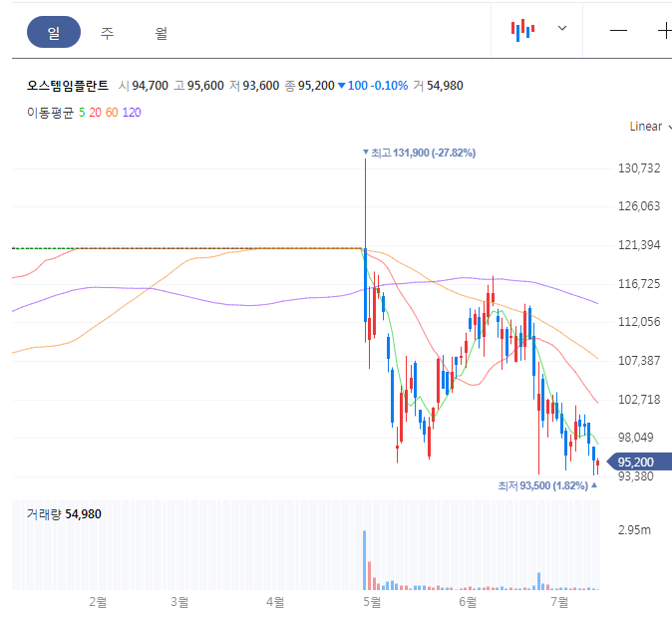Click the 107,387 price axis label
The image size is (672, 622).
(639, 360)
